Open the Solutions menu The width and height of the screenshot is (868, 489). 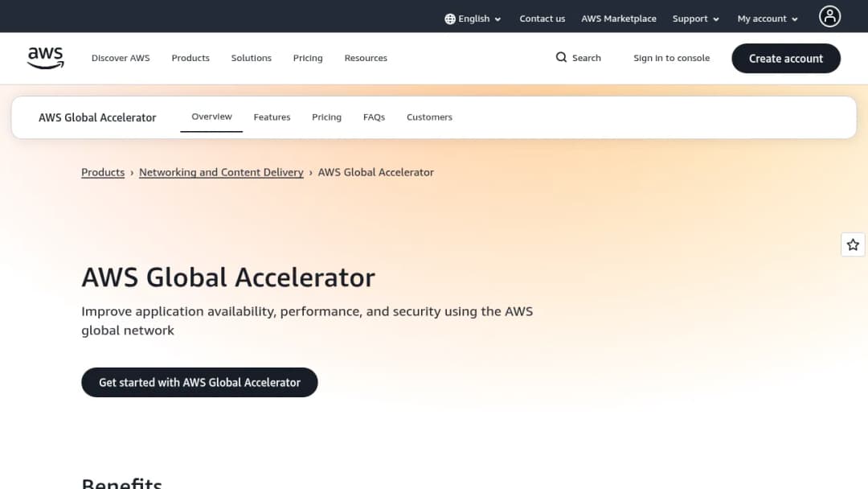coord(252,58)
